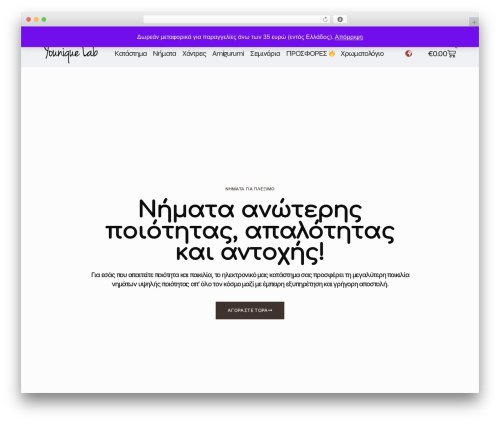Open a new browser tab with plus
Viewport: 500px width, 423px height.
474,22
